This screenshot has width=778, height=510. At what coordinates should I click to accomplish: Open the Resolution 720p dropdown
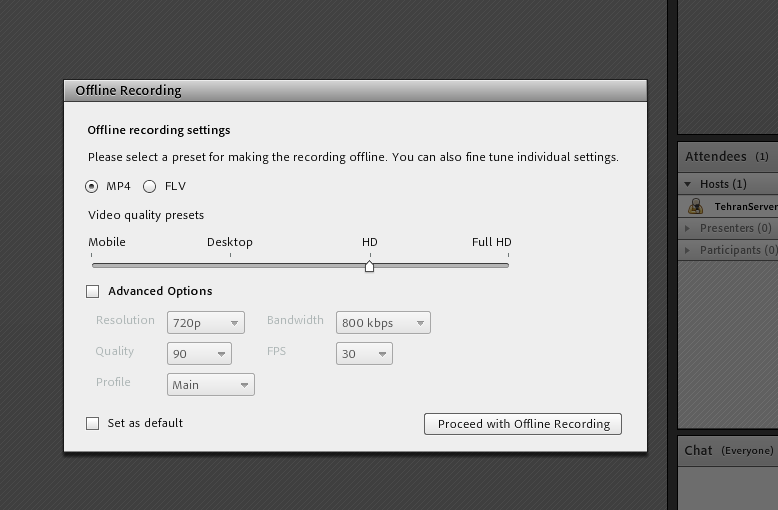[206, 323]
